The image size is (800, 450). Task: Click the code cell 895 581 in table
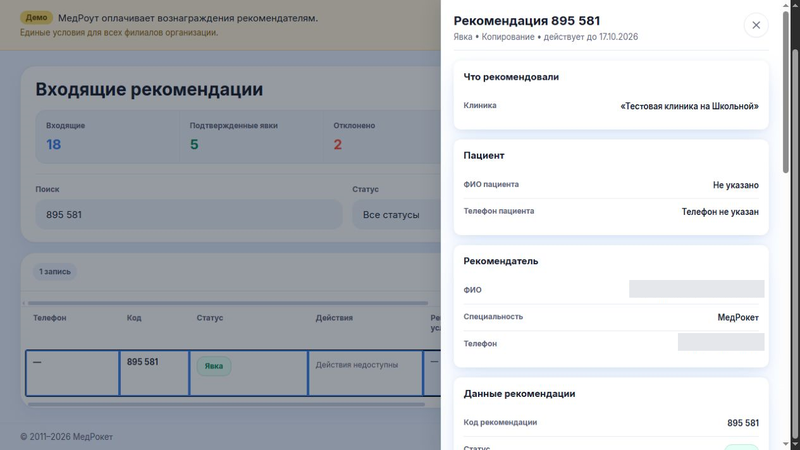pyautogui.click(x=154, y=373)
